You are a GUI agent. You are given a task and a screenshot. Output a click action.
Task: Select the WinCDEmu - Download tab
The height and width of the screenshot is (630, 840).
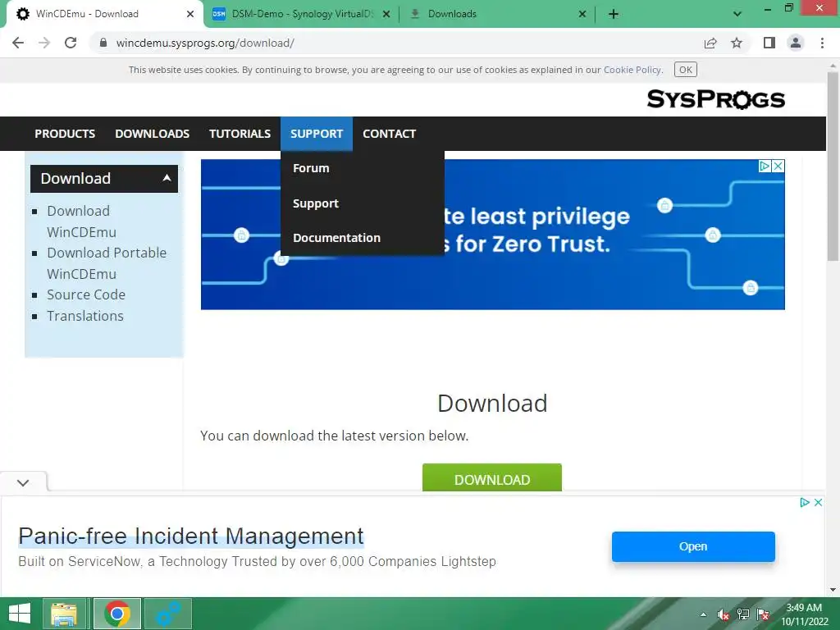tap(104, 14)
